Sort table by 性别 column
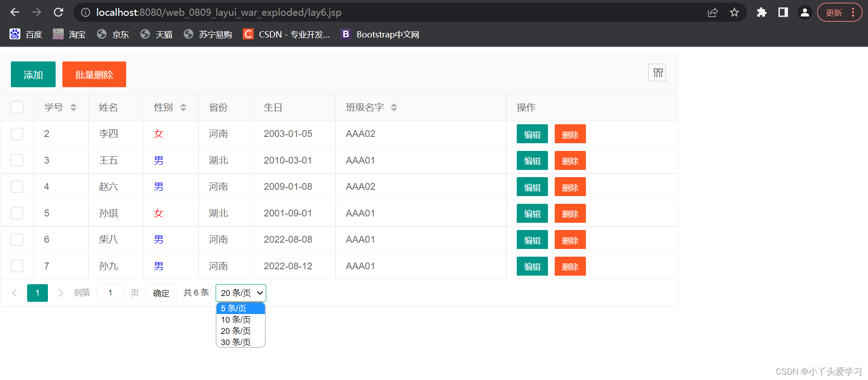This screenshot has height=380, width=868. tap(183, 108)
